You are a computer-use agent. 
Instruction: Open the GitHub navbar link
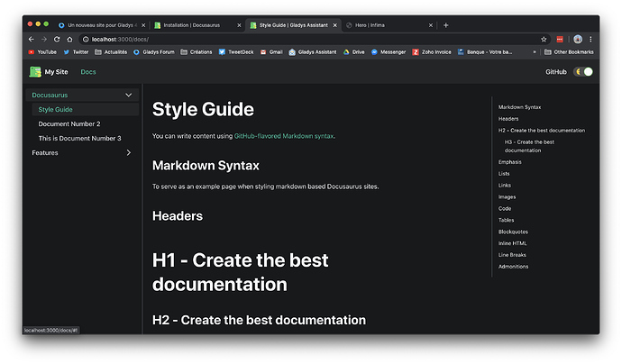click(x=556, y=72)
